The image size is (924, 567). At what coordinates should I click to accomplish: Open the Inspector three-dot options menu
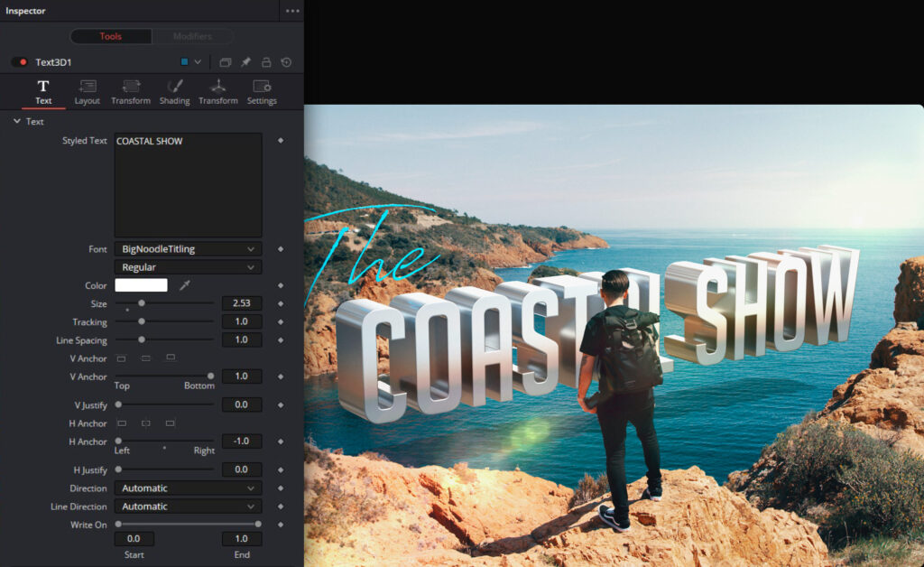(291, 11)
